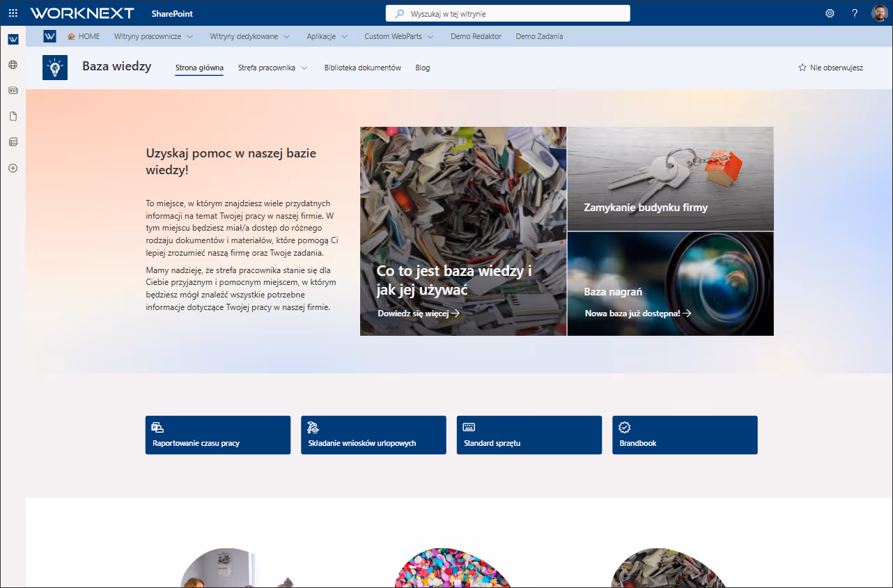Click the house icon beside HOME

click(71, 36)
